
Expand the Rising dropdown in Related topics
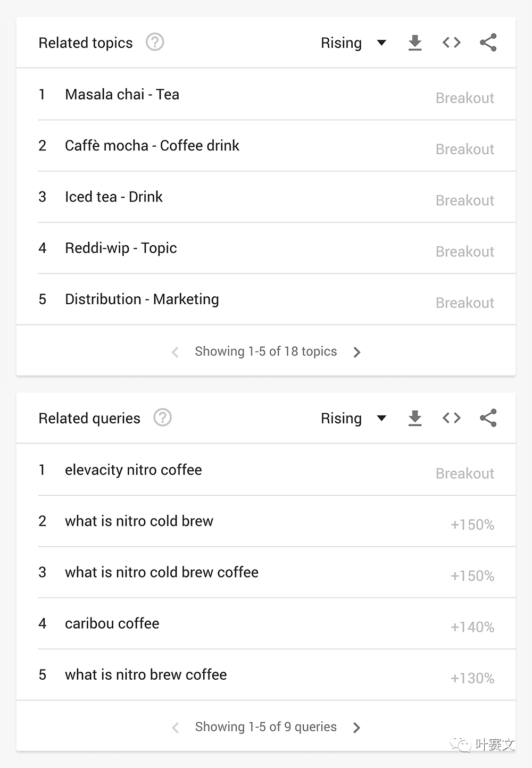[x=353, y=43]
